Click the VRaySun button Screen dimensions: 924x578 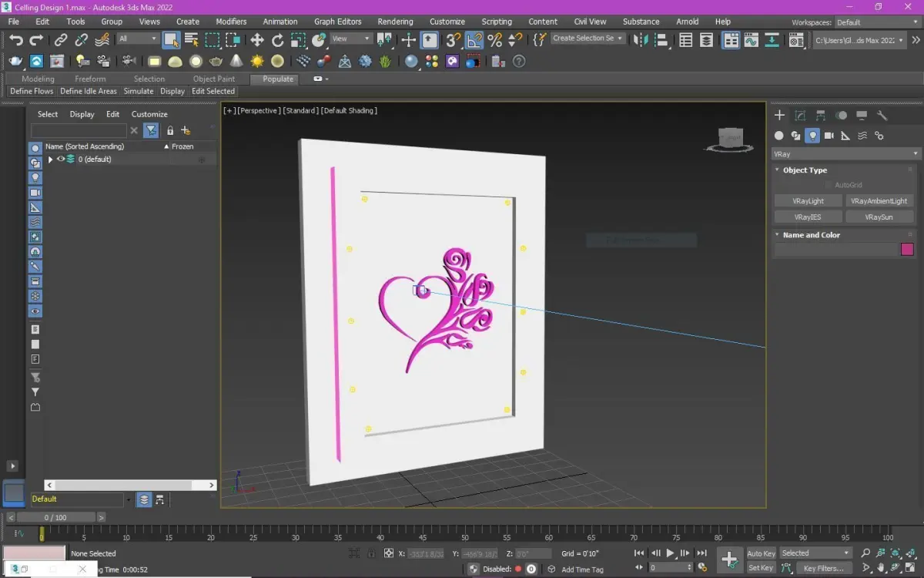pos(879,217)
